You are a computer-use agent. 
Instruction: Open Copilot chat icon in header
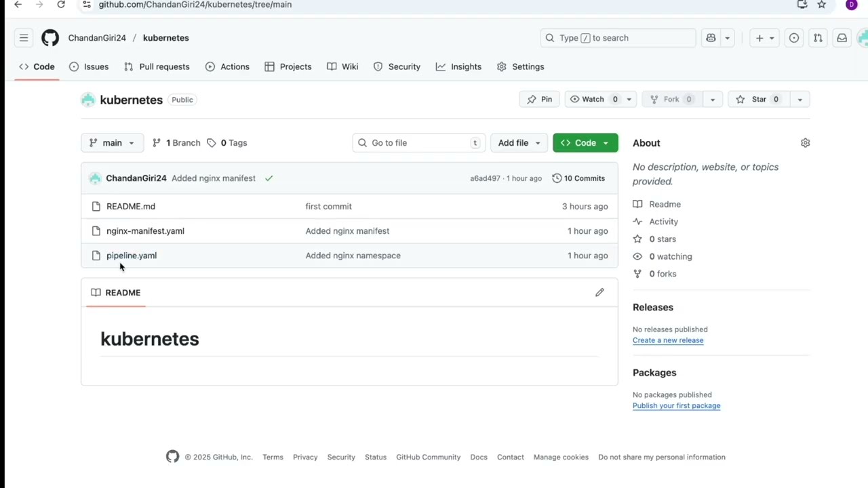pyautogui.click(x=711, y=38)
